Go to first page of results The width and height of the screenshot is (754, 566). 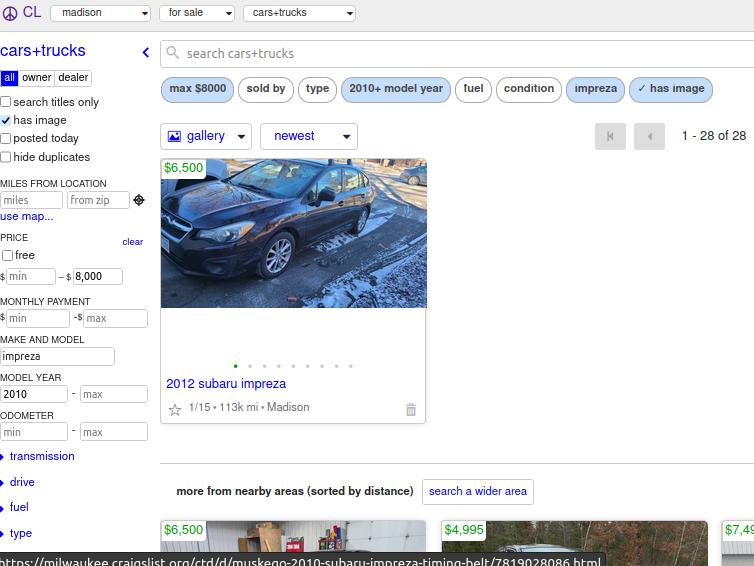point(610,137)
